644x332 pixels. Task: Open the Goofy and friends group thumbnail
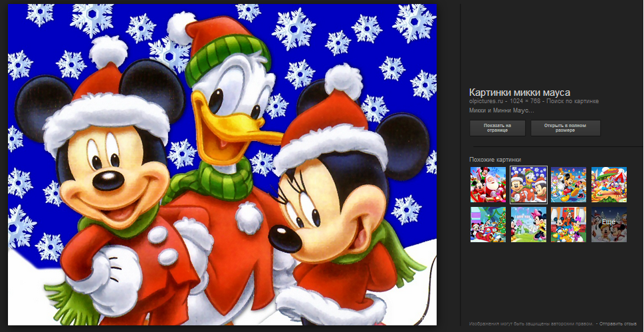tap(568, 224)
